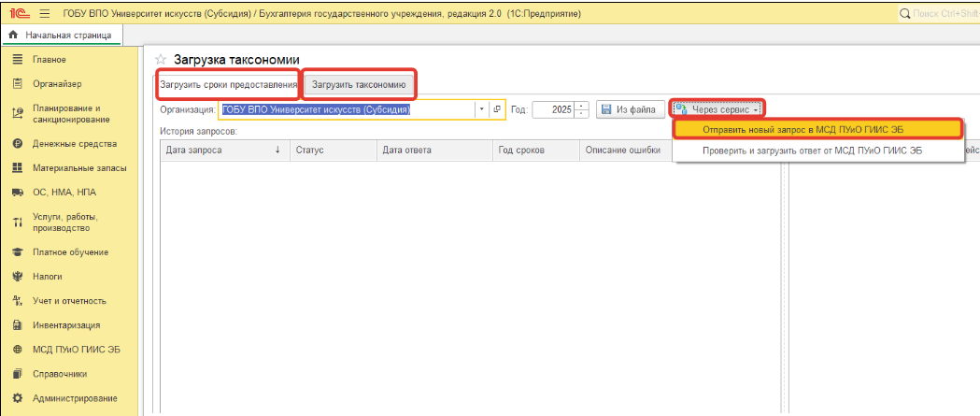Expand the Через сервис dropdown button

pos(717,109)
